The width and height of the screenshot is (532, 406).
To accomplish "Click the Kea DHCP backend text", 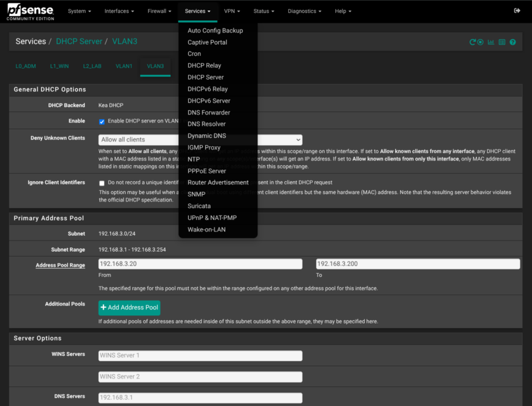I will [x=110, y=105].
